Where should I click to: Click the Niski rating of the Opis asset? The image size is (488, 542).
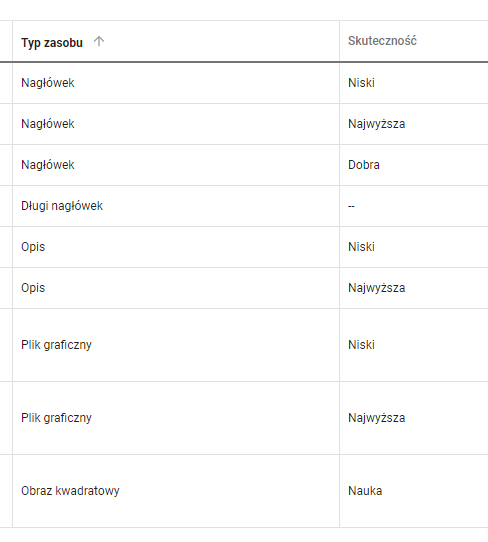pyautogui.click(x=361, y=247)
